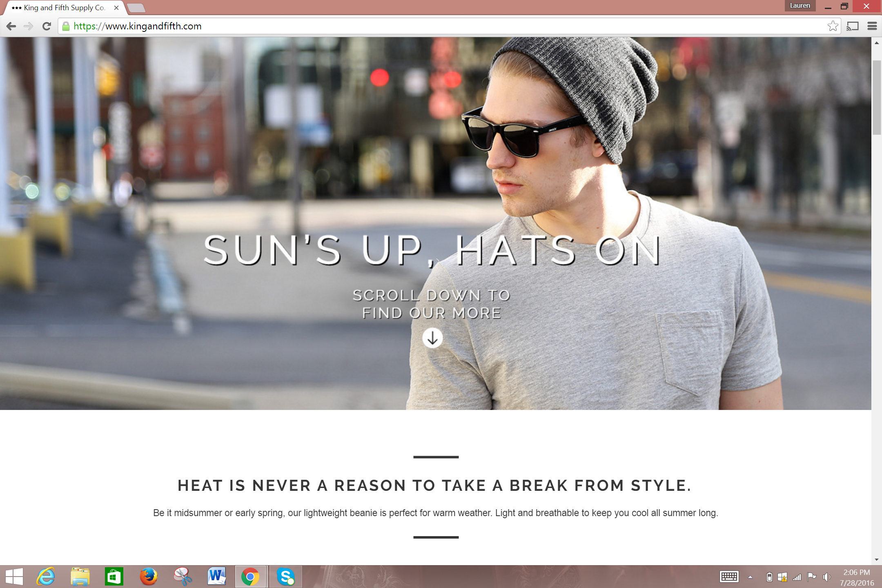The image size is (882, 588).
Task: Open Internet Explorer from taskbar
Action: [x=46, y=577]
